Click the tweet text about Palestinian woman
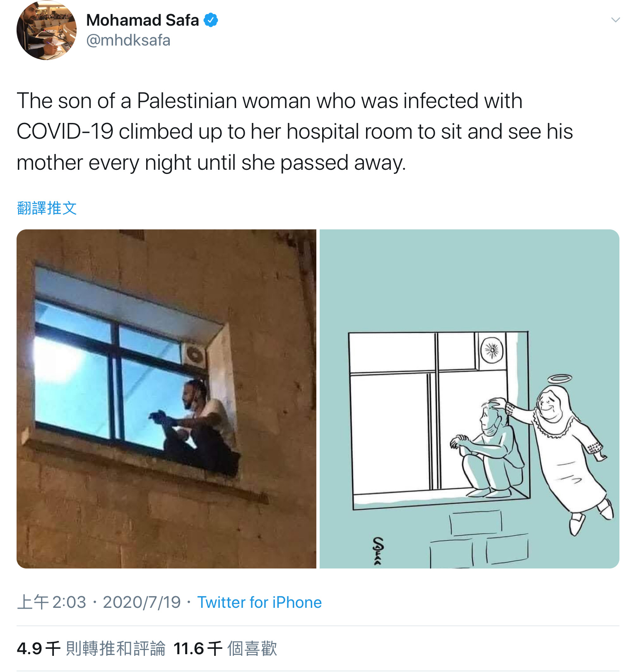 pos(295,132)
